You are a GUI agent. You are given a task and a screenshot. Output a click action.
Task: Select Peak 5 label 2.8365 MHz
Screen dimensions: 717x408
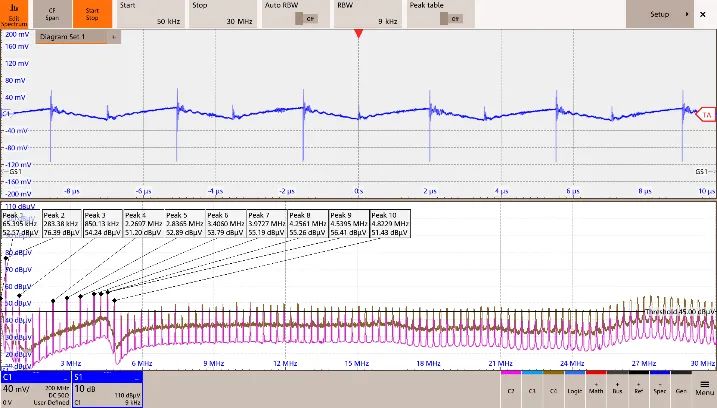tap(185, 224)
